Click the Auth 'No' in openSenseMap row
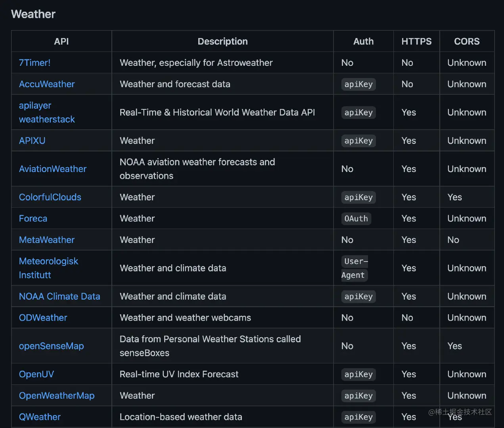The width and height of the screenshot is (504, 428). coord(347,346)
